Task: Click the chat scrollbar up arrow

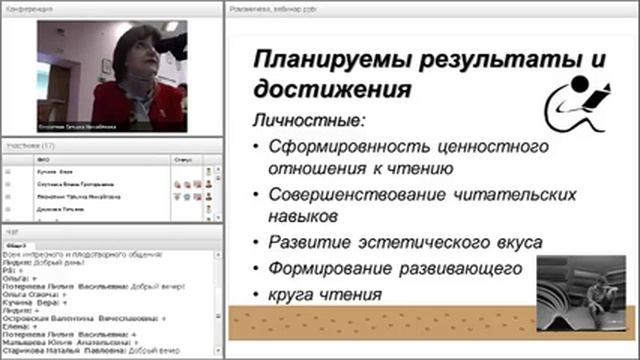Action: [218, 255]
